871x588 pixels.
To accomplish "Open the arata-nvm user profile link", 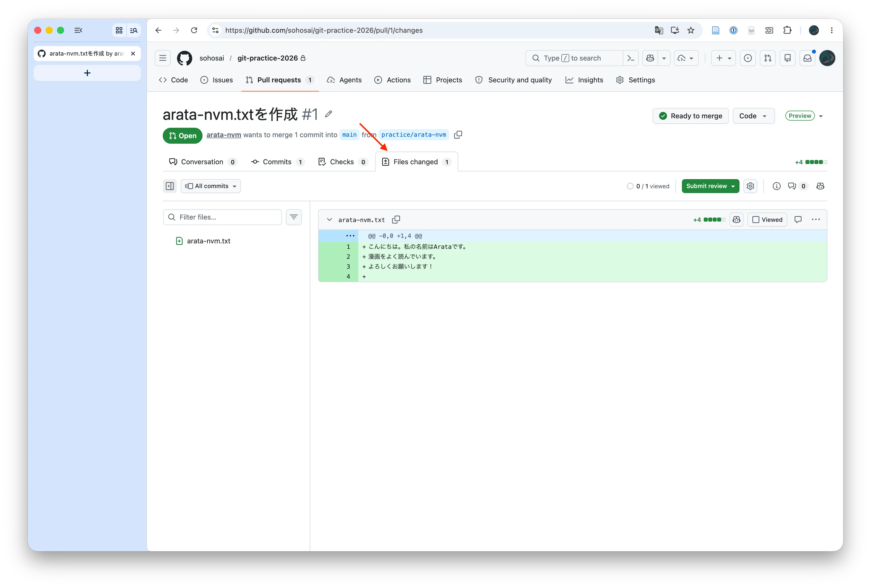I will tap(224, 135).
